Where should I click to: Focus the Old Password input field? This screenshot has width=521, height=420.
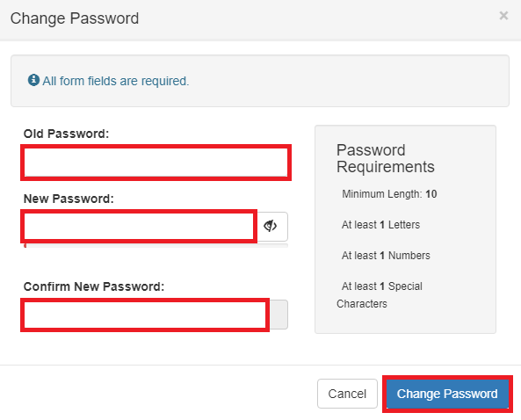[x=156, y=163]
